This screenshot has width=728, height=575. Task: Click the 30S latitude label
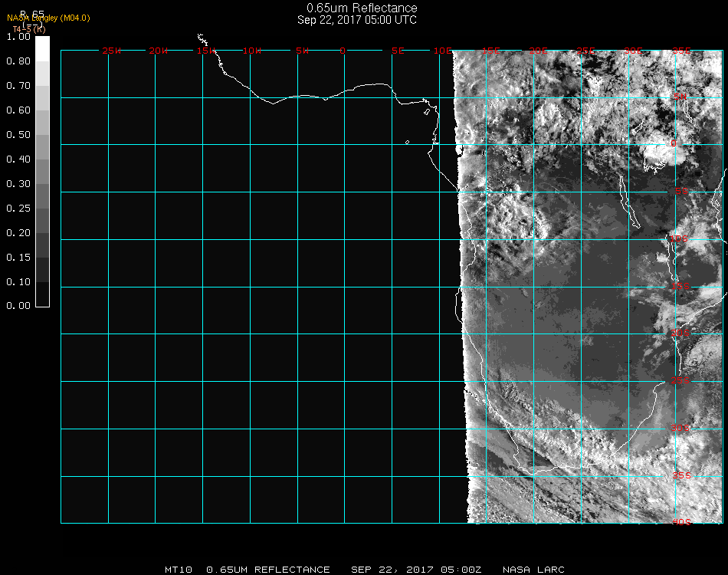tap(680, 428)
